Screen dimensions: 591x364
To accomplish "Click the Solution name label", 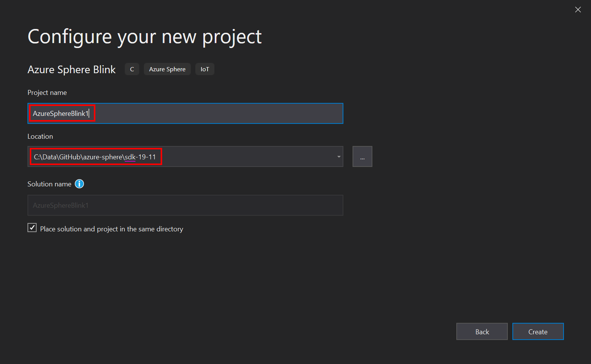I will pyautogui.click(x=50, y=184).
